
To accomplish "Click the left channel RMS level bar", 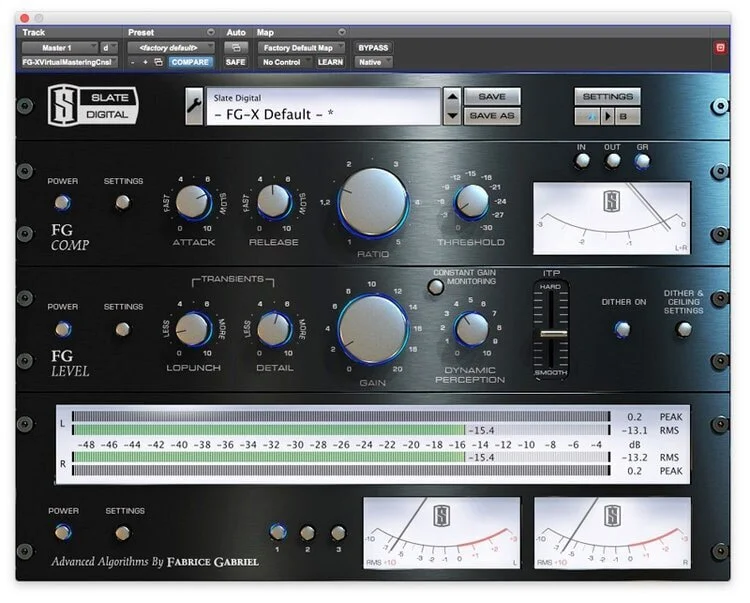I will pos(341,430).
